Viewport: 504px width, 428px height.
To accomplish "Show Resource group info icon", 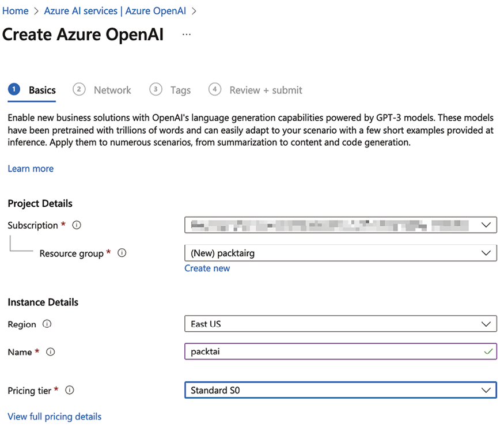I will click(122, 253).
